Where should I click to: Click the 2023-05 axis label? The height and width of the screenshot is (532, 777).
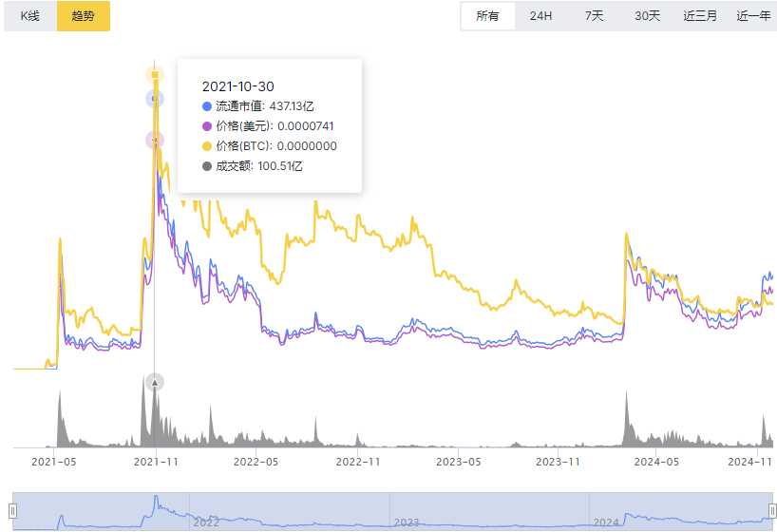coord(459,462)
